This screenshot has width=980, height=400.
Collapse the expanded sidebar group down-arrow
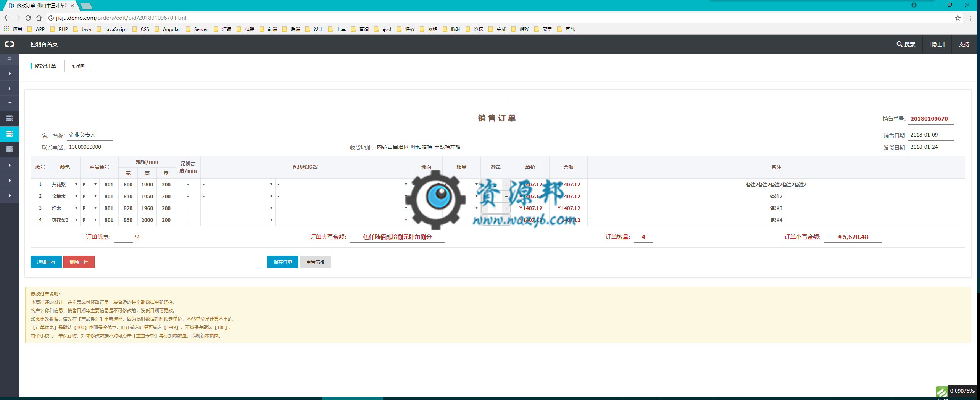tap(10, 103)
